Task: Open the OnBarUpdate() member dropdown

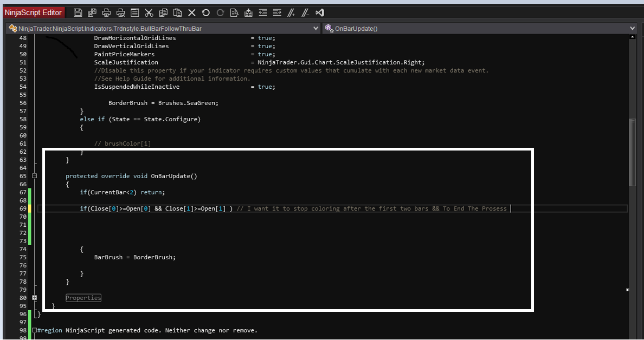Action: [632, 28]
